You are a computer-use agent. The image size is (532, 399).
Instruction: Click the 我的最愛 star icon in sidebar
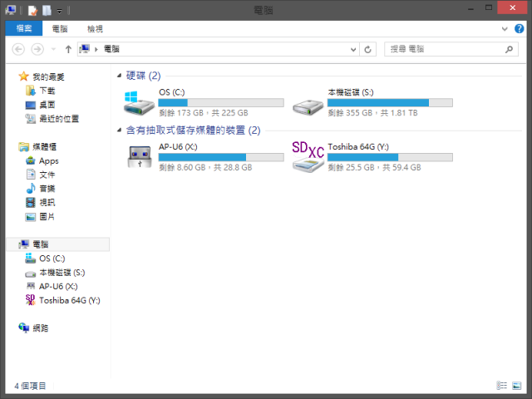point(23,76)
